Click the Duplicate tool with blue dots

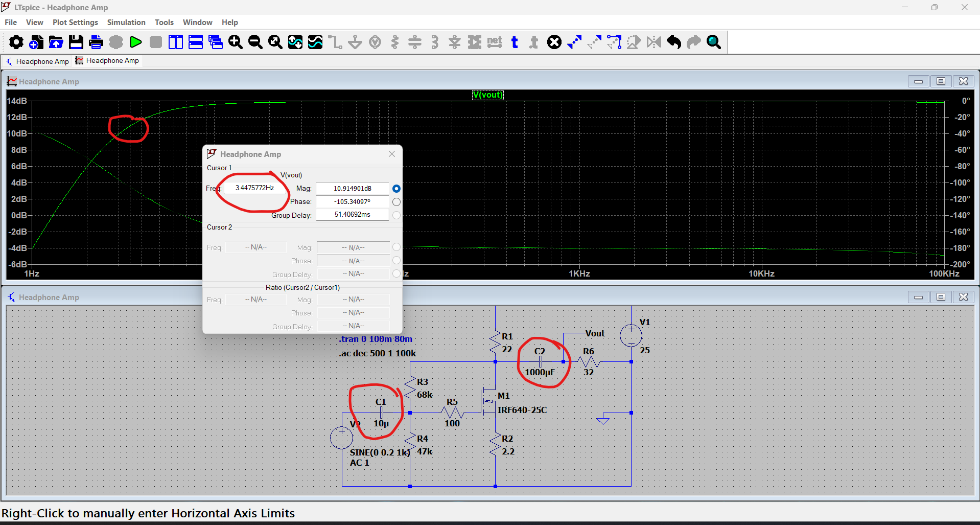[574, 42]
